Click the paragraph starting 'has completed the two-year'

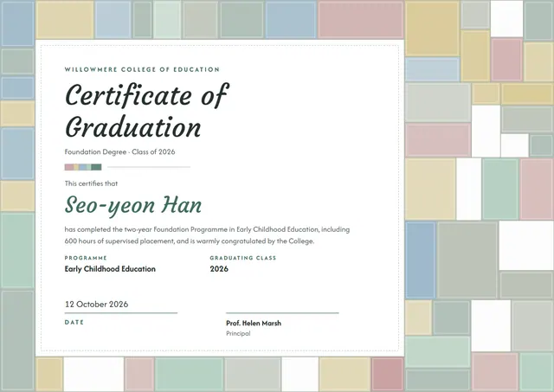click(x=207, y=235)
